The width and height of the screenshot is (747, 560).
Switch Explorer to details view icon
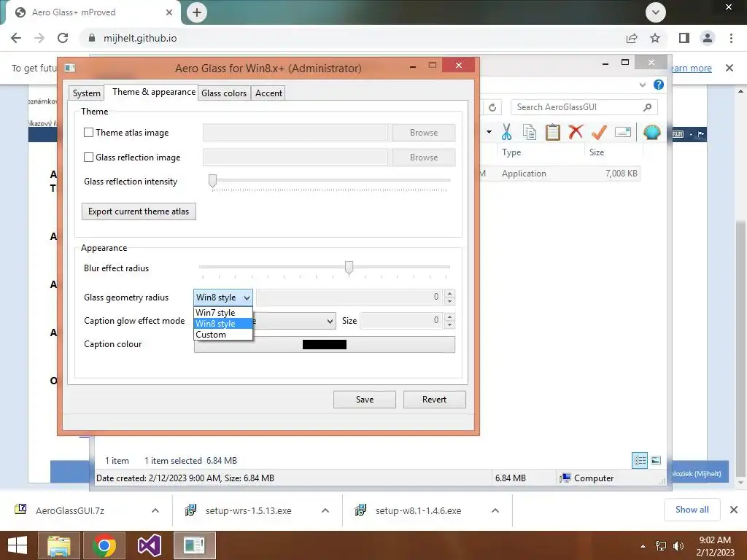click(640, 461)
